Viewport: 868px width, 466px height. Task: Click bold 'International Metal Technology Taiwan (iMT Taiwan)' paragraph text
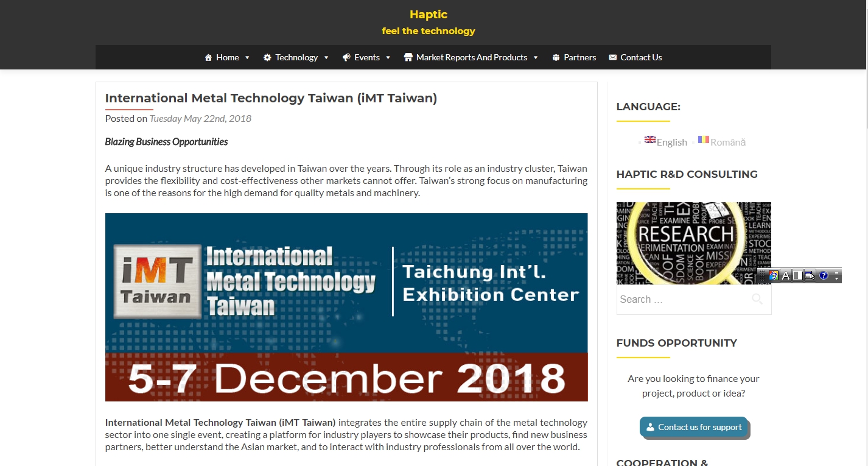coord(220,422)
